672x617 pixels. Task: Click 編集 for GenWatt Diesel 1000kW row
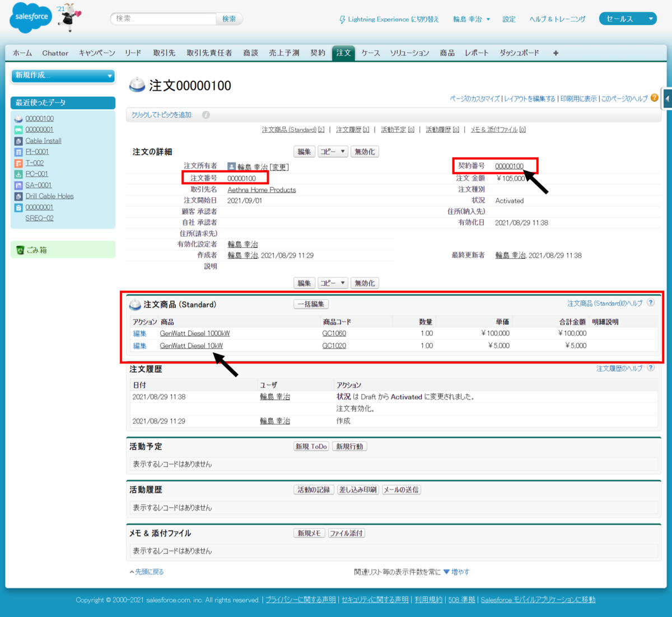[140, 334]
